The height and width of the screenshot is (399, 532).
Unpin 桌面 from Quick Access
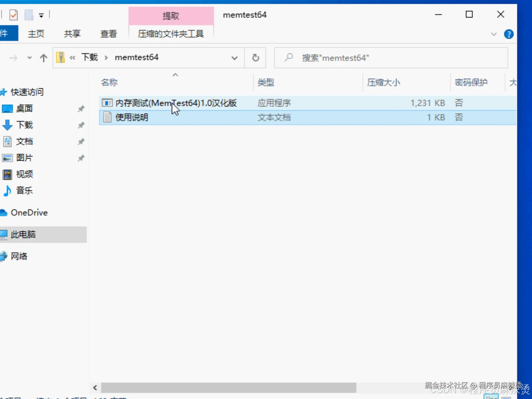point(81,108)
